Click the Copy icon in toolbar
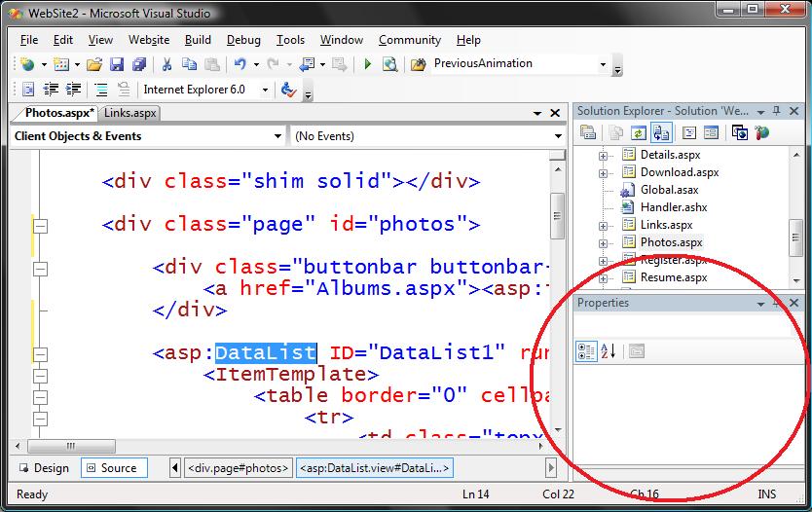This screenshot has height=512, width=812. (190, 64)
